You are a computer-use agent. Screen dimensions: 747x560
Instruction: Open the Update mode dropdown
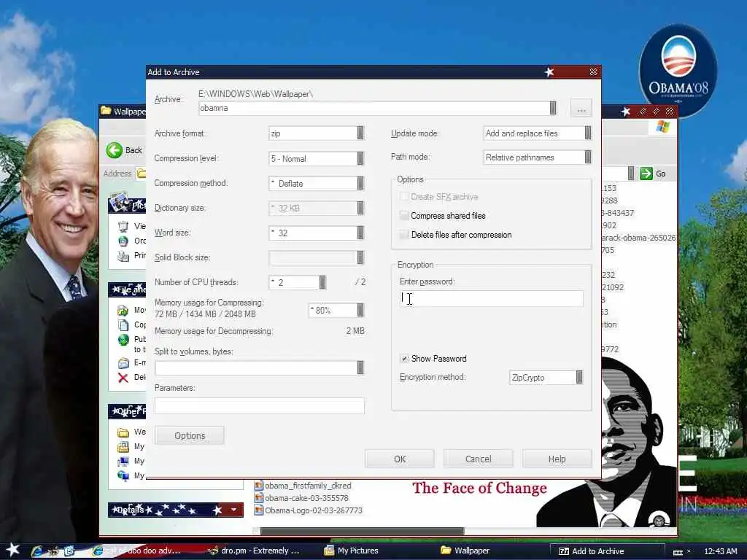pyautogui.click(x=588, y=133)
